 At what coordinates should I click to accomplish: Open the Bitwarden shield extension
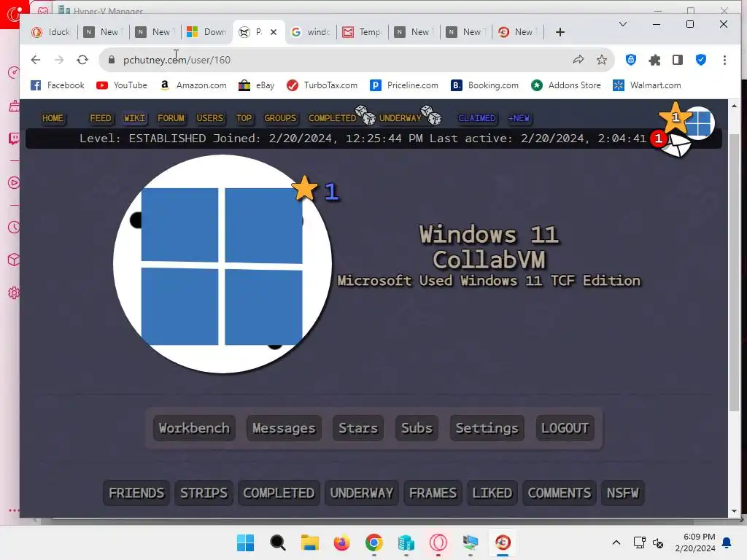point(631,60)
